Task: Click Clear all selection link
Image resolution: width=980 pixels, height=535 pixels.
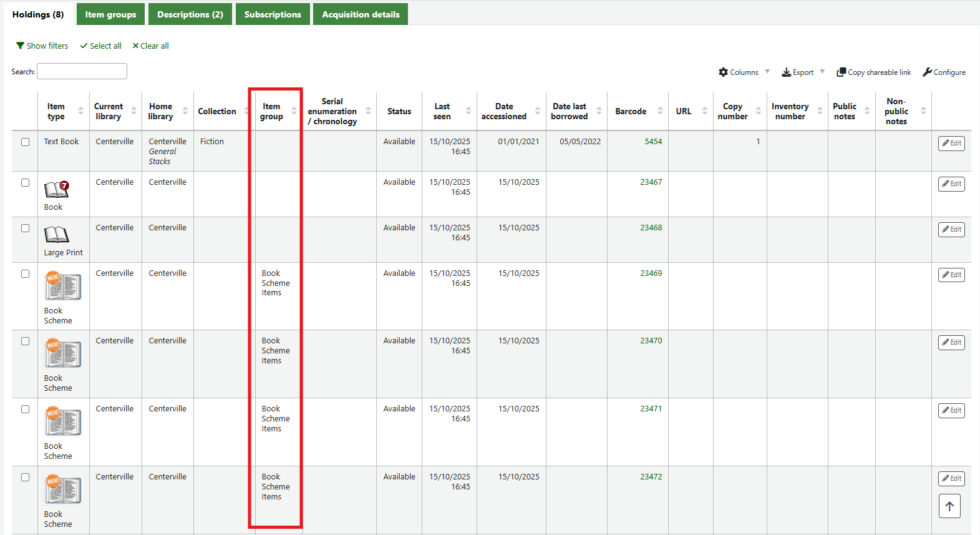Action: click(150, 46)
